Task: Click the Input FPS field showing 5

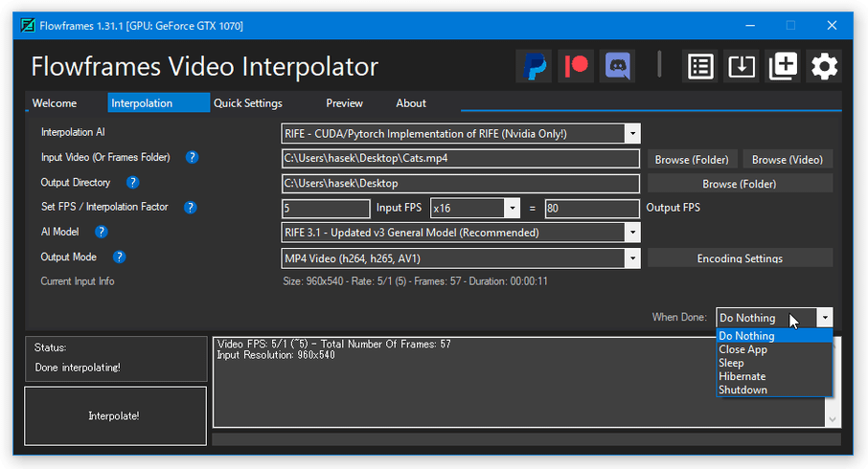Action: pyautogui.click(x=326, y=209)
